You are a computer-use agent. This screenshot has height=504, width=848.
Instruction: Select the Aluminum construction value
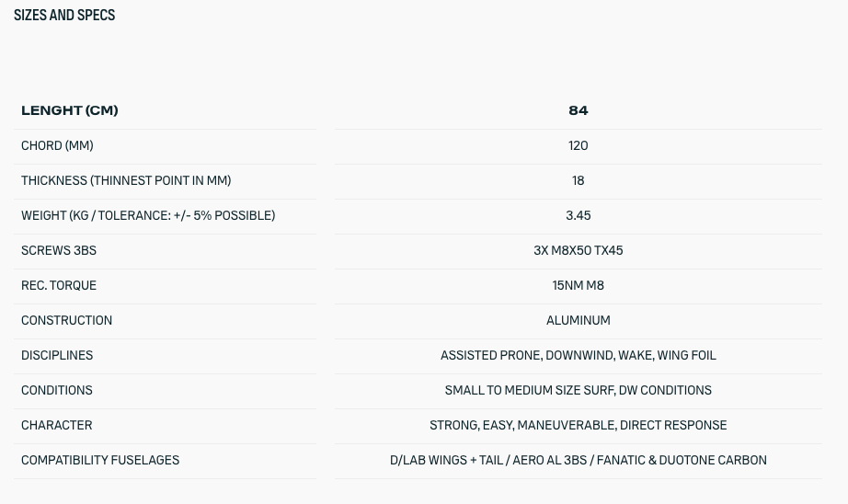578,320
